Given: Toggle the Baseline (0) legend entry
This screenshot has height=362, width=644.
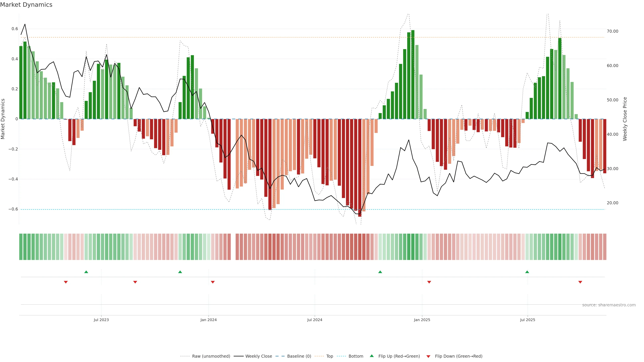Looking at the screenshot, I should pos(299,356).
